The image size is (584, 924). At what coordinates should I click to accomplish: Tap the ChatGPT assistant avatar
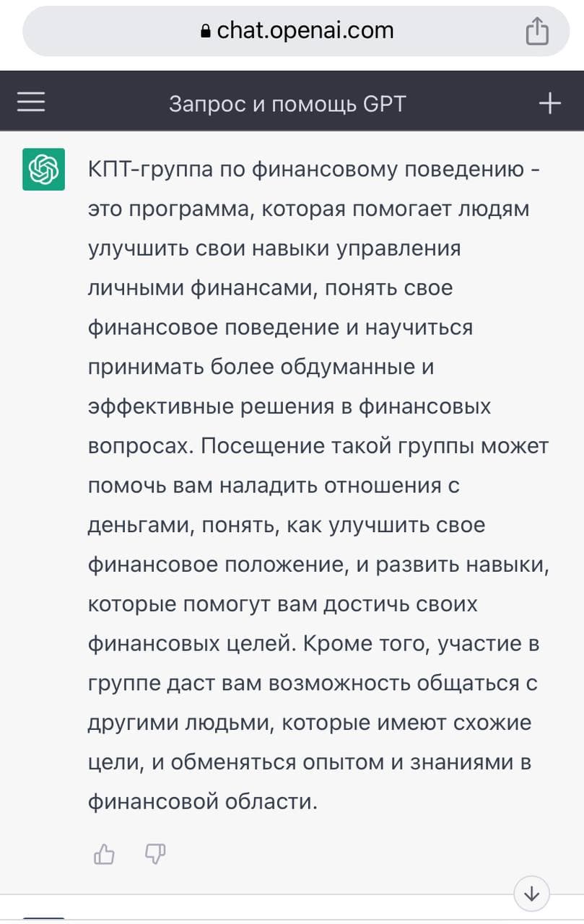pos(43,169)
